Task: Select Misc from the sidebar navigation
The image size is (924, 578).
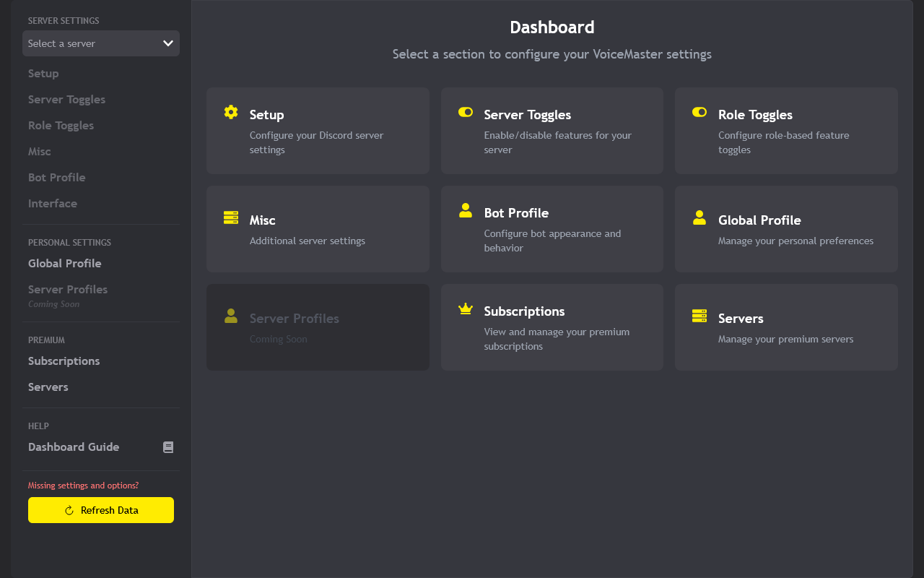Action: (x=39, y=151)
